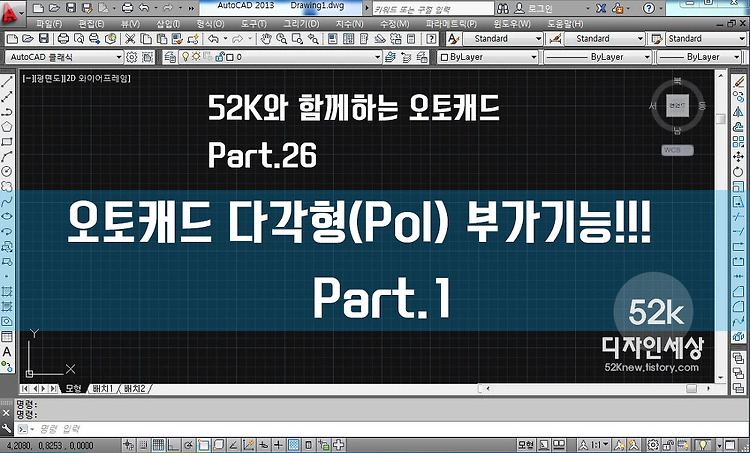Open the ByLayer lineweight dropdown
Image resolution: width=750 pixels, height=453 pixels.
pyautogui.click(x=699, y=57)
